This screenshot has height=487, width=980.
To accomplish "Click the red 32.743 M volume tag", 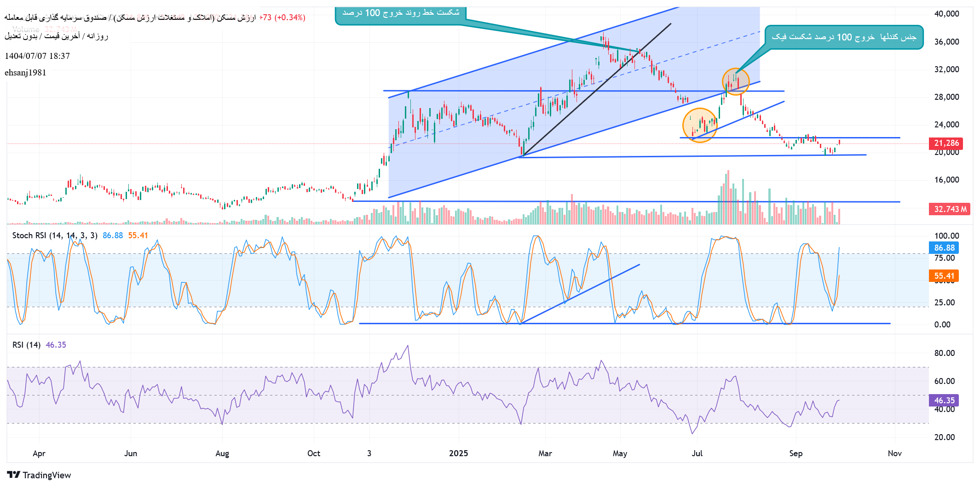I will tap(950, 209).
